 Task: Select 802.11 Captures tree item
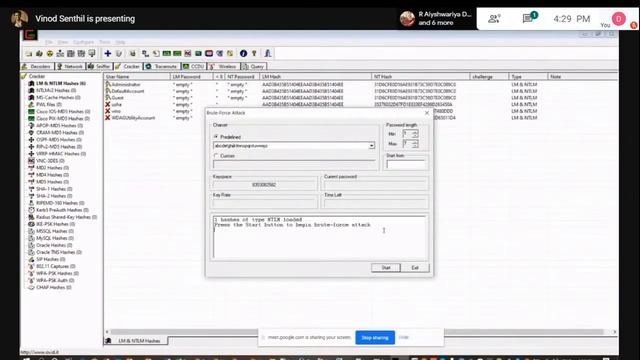(56, 266)
